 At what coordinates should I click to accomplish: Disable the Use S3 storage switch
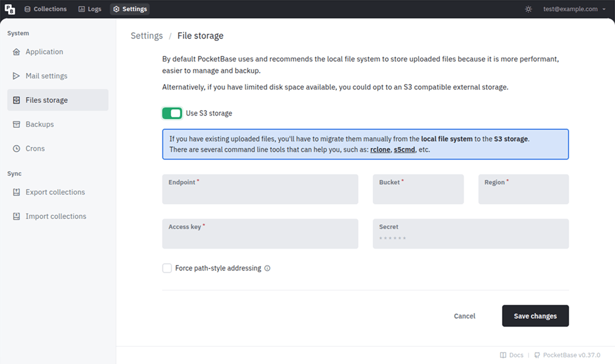click(172, 113)
